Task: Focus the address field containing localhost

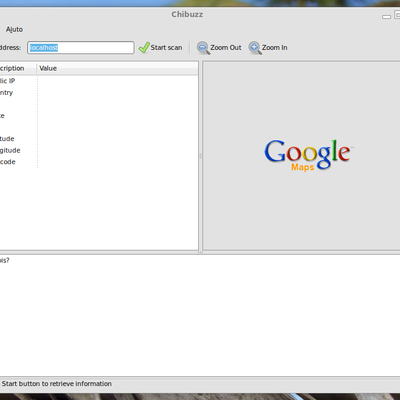Action: point(81,48)
